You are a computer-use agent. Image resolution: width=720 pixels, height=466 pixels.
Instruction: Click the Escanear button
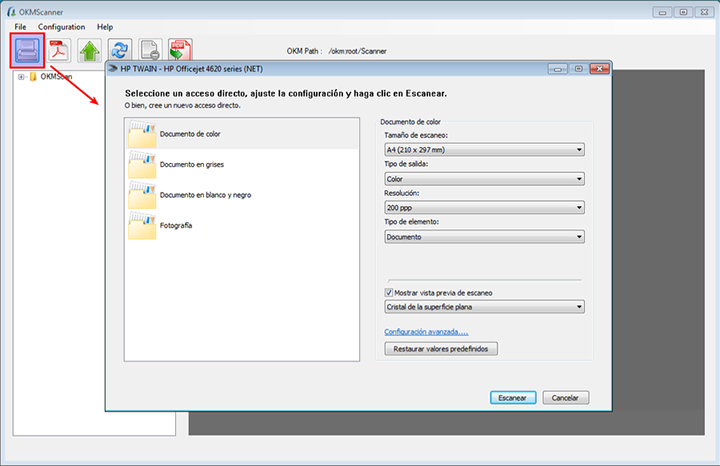(513, 398)
